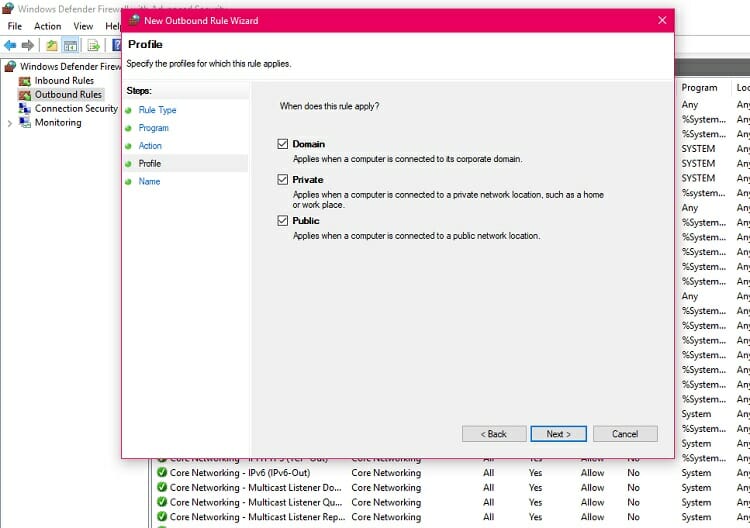Click Allow cell in the IPv6 (IPv6-Out) row
The height and width of the screenshot is (528, 750).
pyautogui.click(x=592, y=473)
